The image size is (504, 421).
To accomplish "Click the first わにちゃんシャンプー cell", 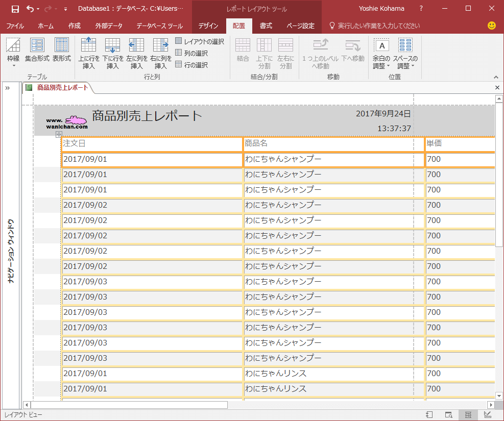I will [x=334, y=159].
